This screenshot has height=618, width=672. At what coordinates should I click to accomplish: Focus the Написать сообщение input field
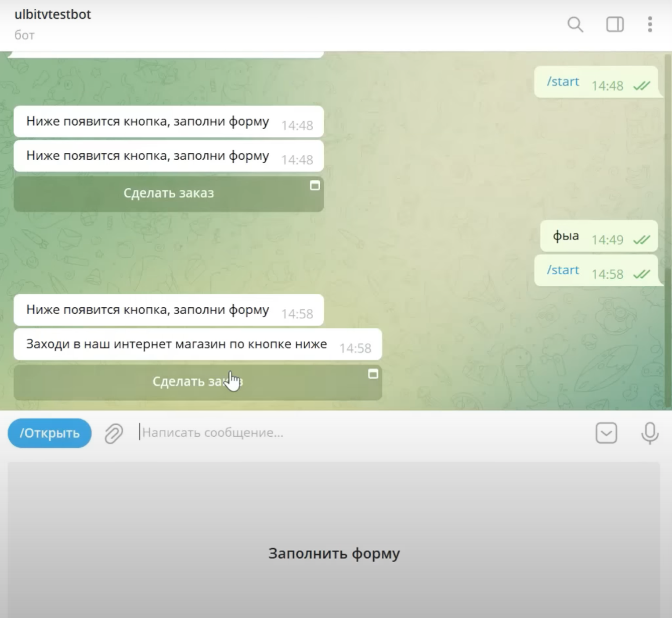360,433
